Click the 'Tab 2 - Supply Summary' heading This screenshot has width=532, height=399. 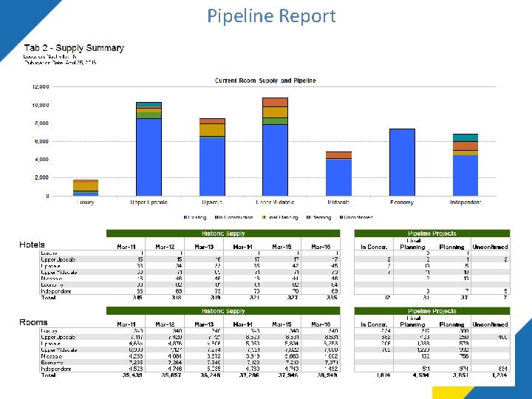coord(74,48)
